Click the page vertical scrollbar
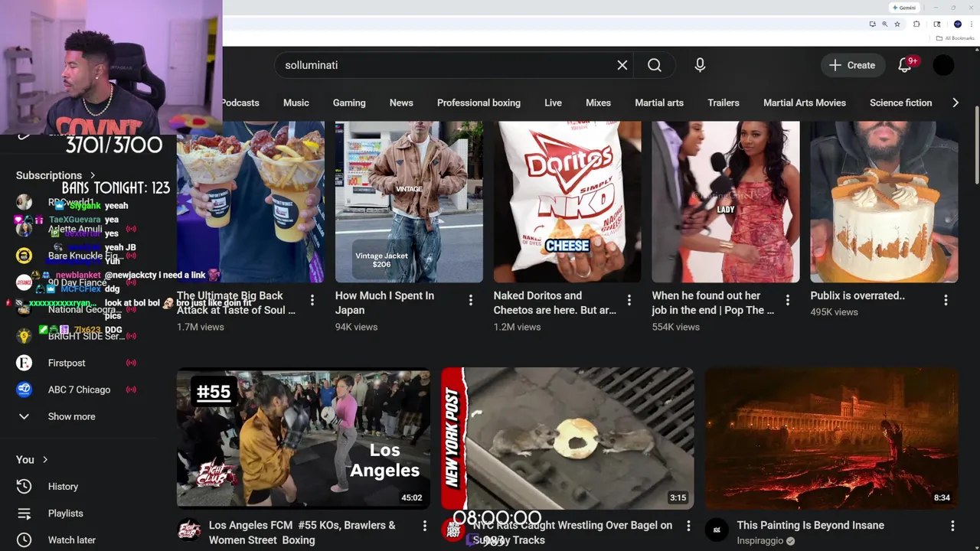 [x=976, y=145]
